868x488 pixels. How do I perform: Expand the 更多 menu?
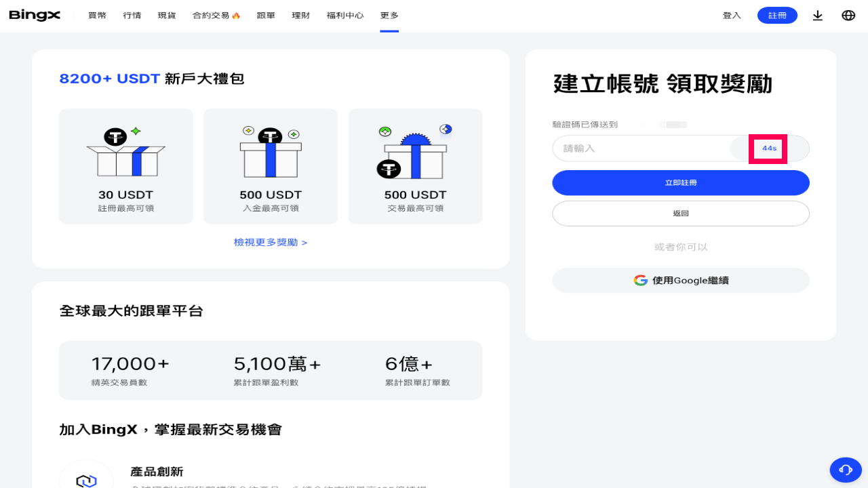(x=389, y=16)
